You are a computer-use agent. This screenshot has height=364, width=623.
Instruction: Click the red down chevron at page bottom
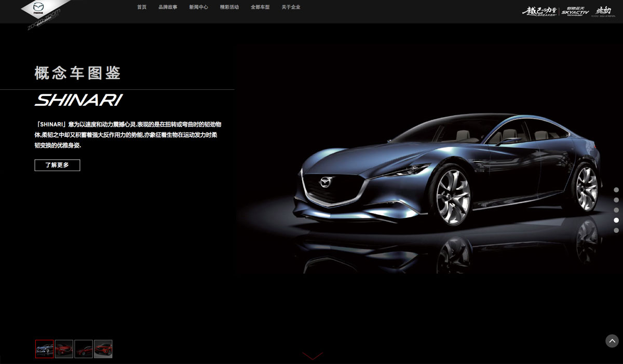312,356
